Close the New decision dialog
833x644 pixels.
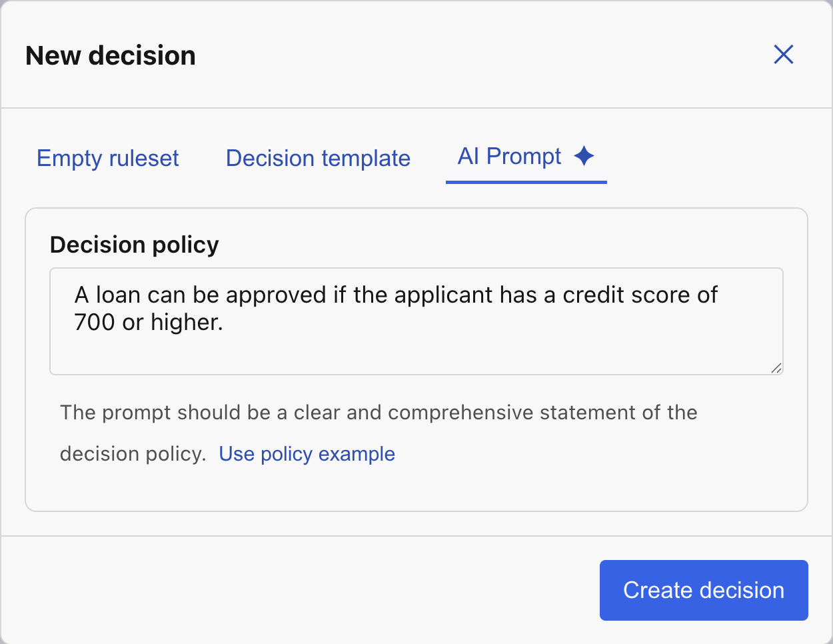coord(783,55)
